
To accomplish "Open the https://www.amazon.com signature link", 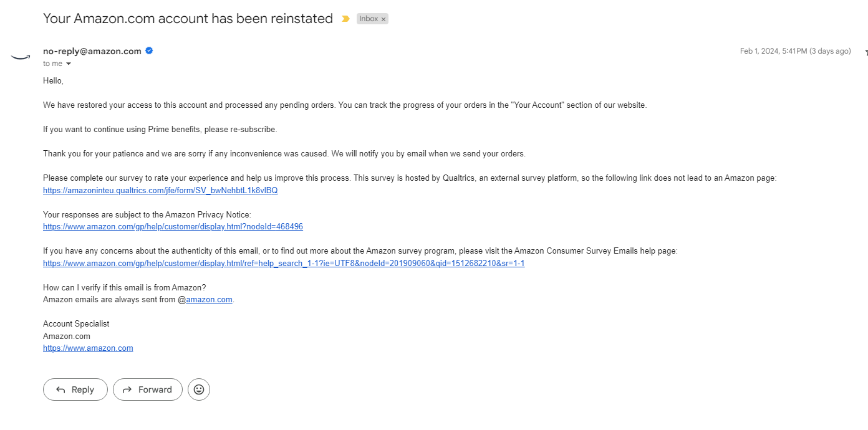I will coord(88,348).
